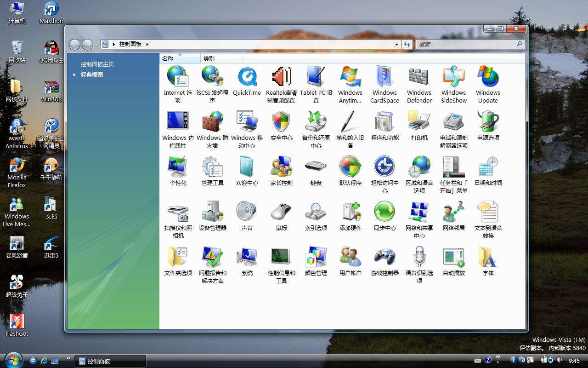Open 语音识别选项 microphone icon

(419, 264)
